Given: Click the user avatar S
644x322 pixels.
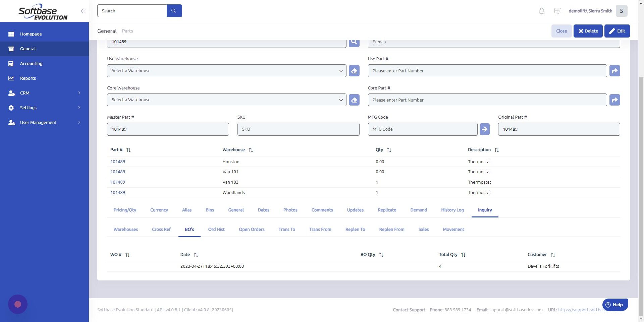Looking at the screenshot, I should (622, 11).
